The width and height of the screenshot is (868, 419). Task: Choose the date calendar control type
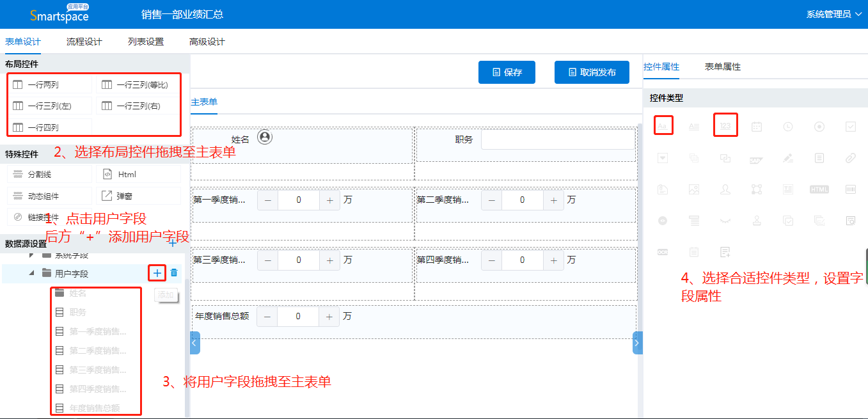click(x=757, y=127)
